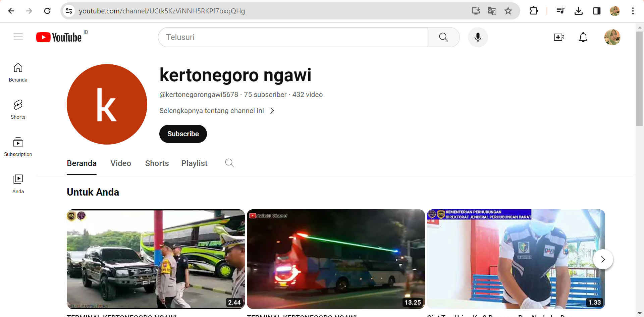Open the notifications bell
The height and width of the screenshot is (317, 644).
coord(583,37)
